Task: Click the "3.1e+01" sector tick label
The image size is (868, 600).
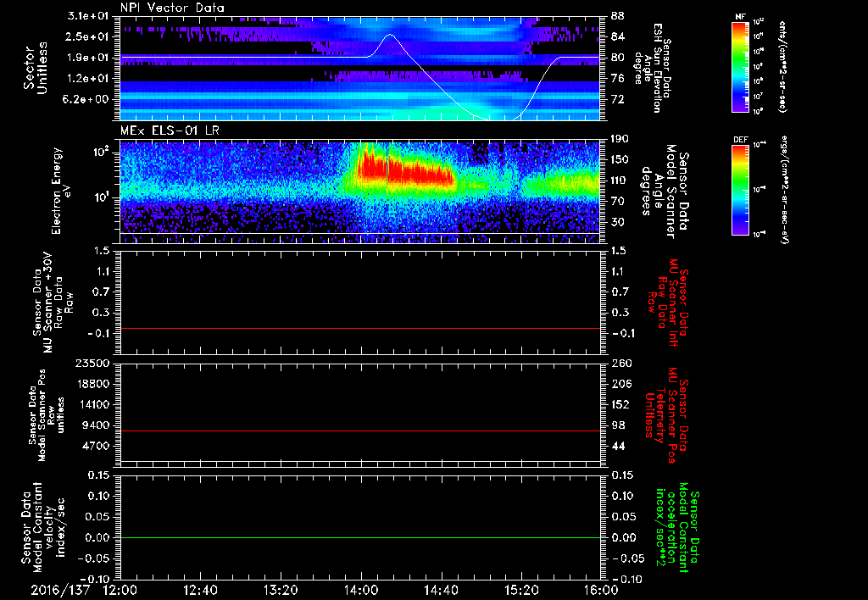Action: point(88,16)
